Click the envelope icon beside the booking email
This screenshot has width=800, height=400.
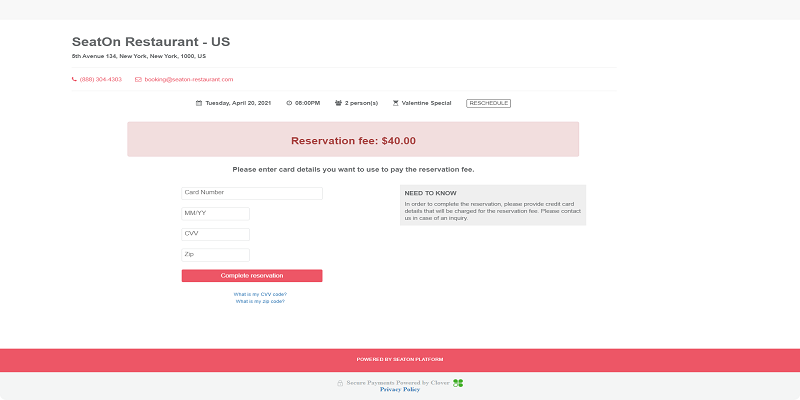[x=138, y=79]
